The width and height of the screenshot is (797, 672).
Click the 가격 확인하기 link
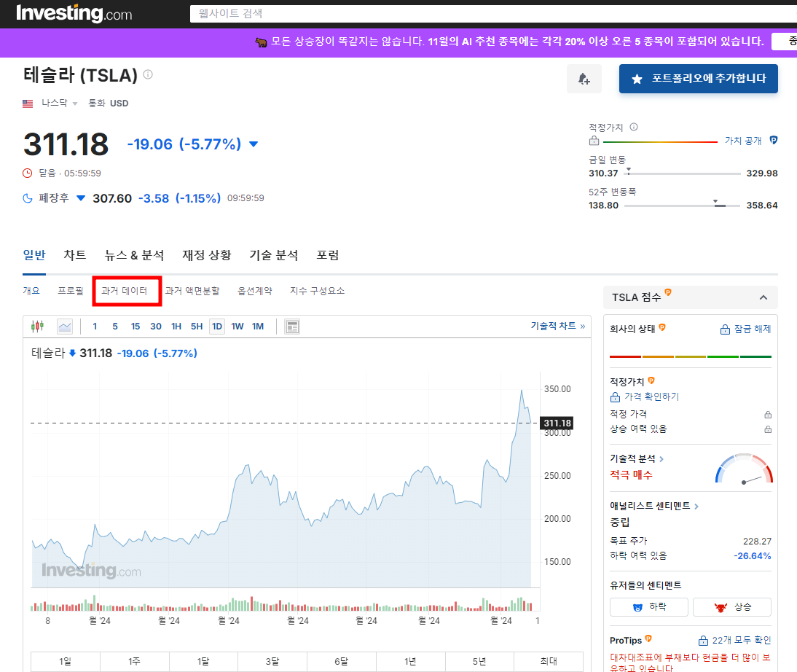pyautogui.click(x=651, y=396)
